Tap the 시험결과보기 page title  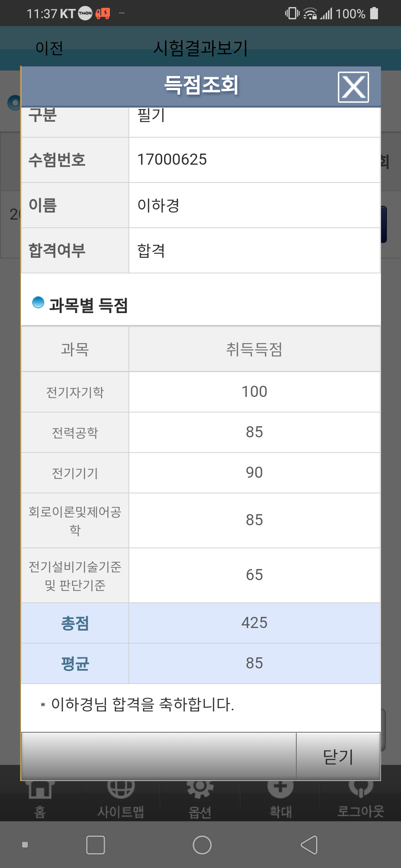coord(200,48)
